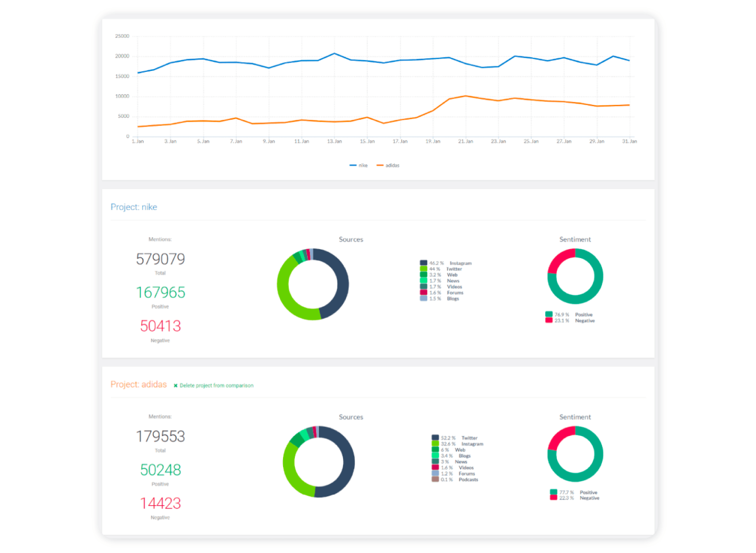756x553 pixels.
Task: Open the Project: adidas header
Action: pyautogui.click(x=139, y=385)
